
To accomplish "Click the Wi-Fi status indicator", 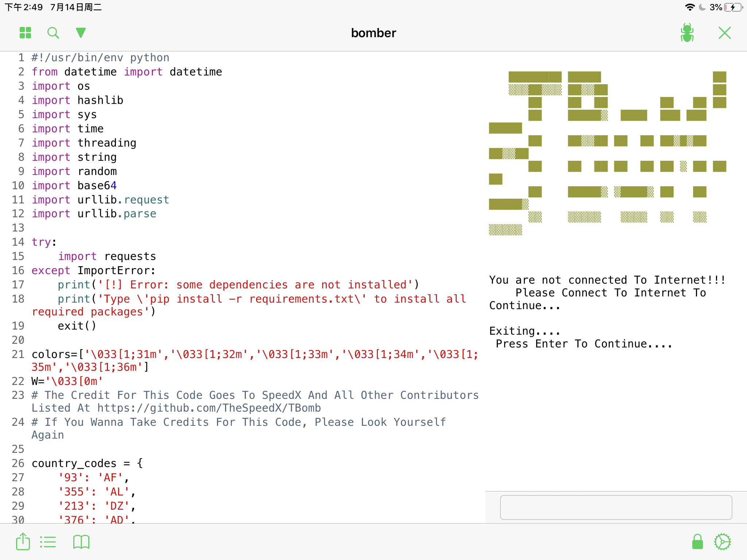I will pos(690,7).
